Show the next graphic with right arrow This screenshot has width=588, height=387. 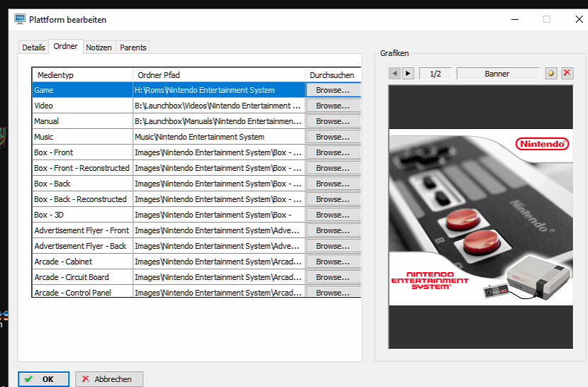pyautogui.click(x=408, y=74)
